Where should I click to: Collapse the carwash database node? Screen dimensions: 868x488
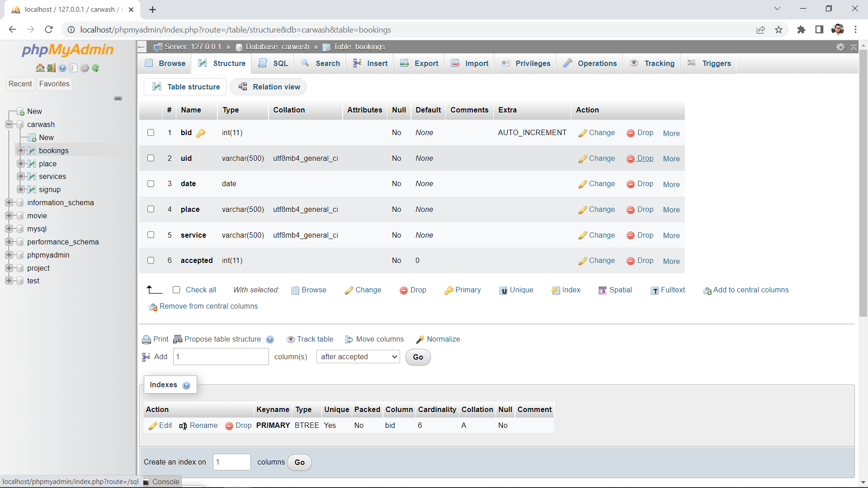8,124
